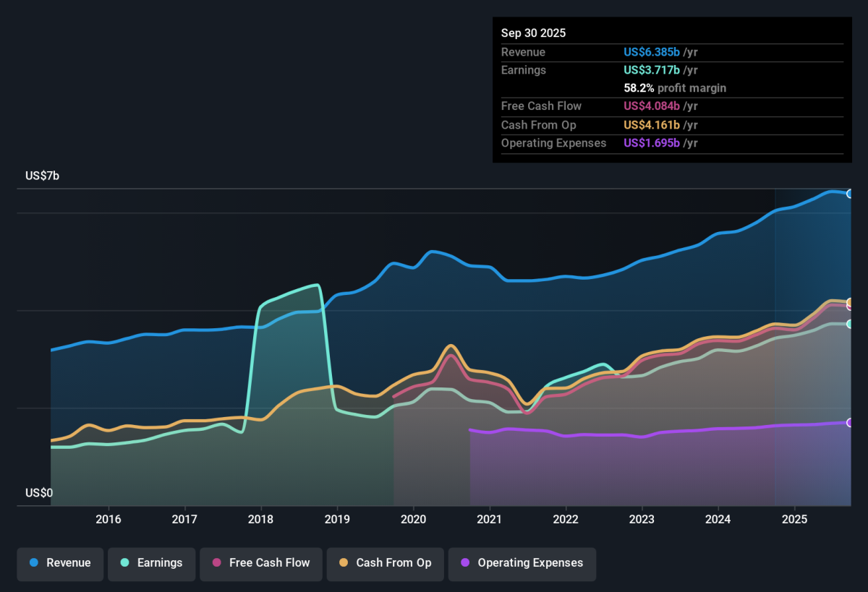The image size is (868, 592).
Task: Click the orange Cash From Op legend dot
Action: coord(344,563)
